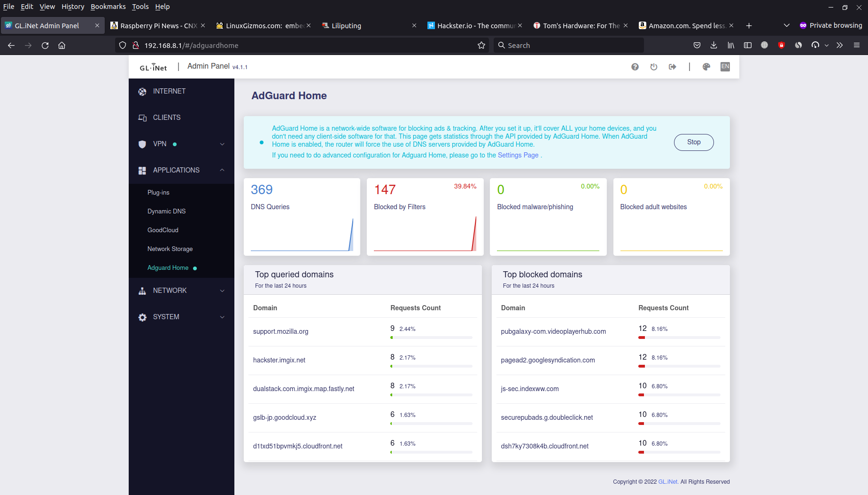This screenshot has width=868, height=495.
Task: Click the GL.iNet logo
Action: click(x=153, y=67)
